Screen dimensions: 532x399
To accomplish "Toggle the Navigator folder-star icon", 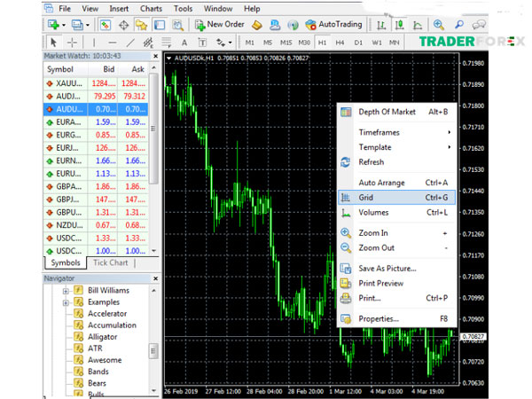I will pos(142,25).
